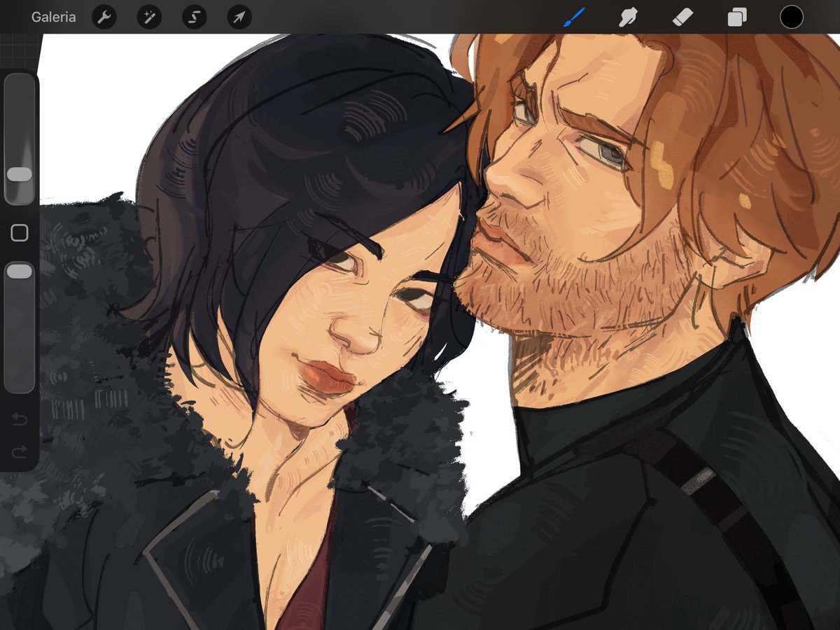
Task: Open the Layers panel
Action: tap(736, 17)
